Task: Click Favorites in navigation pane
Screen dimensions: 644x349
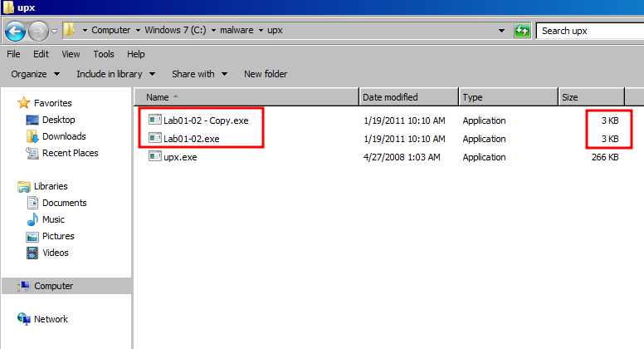Action: 52,103
